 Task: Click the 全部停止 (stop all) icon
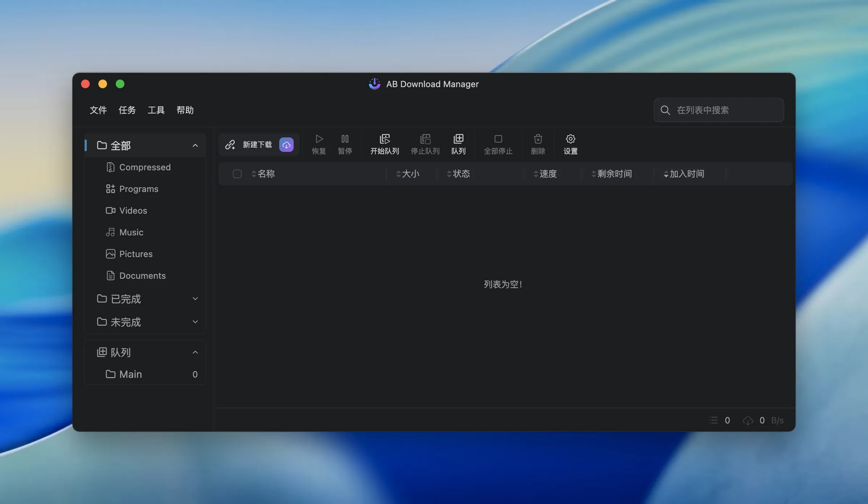point(498,144)
